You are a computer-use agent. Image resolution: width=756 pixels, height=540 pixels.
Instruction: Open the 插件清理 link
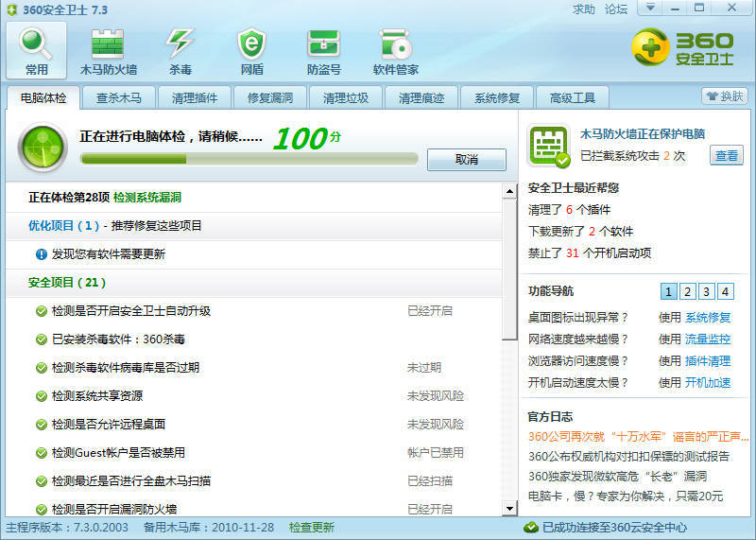point(708,361)
